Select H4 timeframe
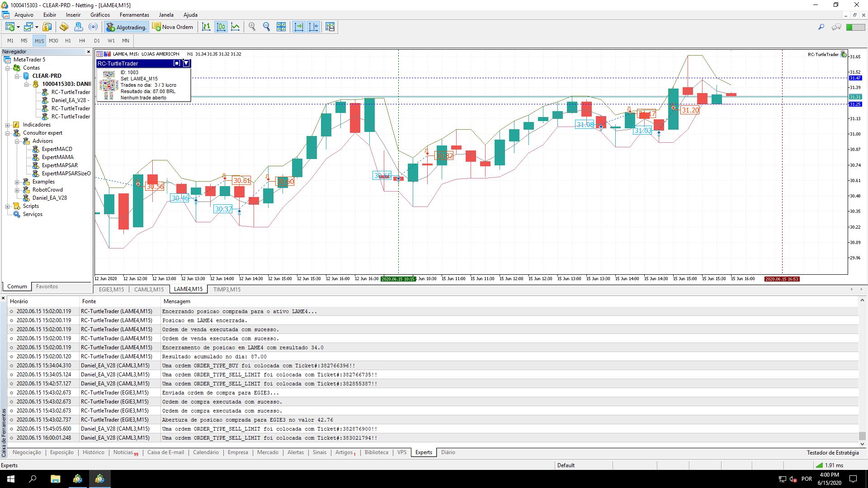The width and height of the screenshot is (868, 488). pos(82,41)
